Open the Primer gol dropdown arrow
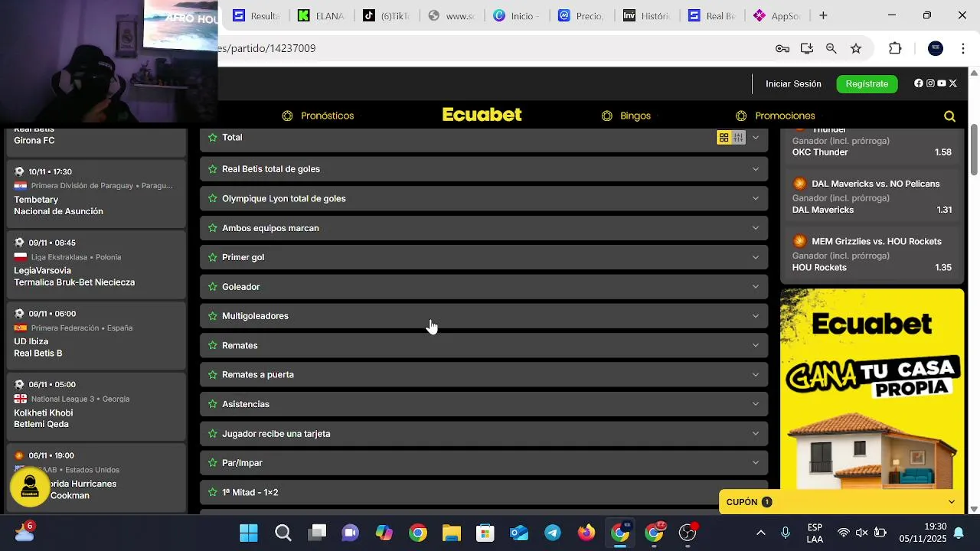Screen dimensions: 980x551 coord(756,257)
